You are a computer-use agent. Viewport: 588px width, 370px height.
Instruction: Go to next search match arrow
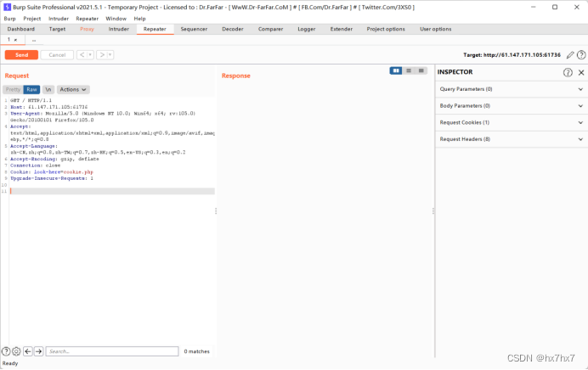[38, 351]
